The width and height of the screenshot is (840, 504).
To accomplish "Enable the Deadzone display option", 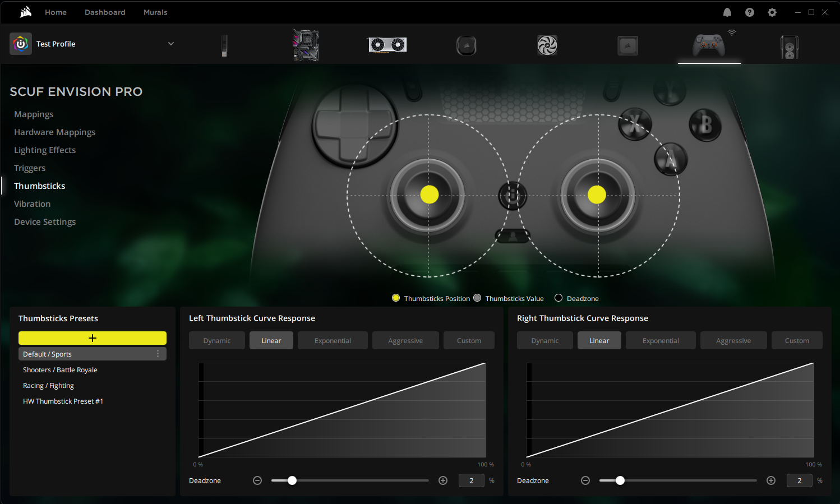I will pos(558,298).
